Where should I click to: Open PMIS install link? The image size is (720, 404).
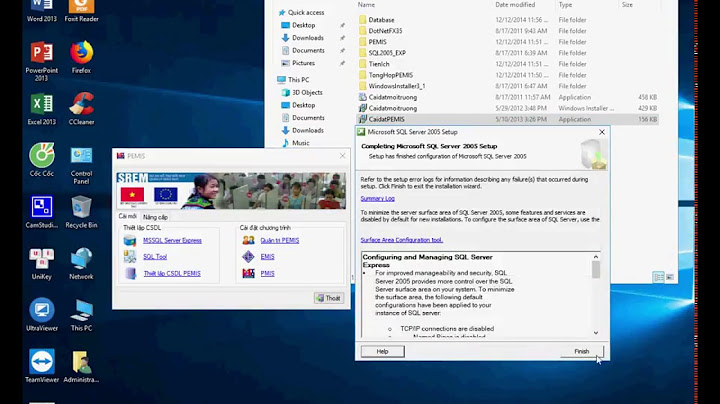click(267, 273)
